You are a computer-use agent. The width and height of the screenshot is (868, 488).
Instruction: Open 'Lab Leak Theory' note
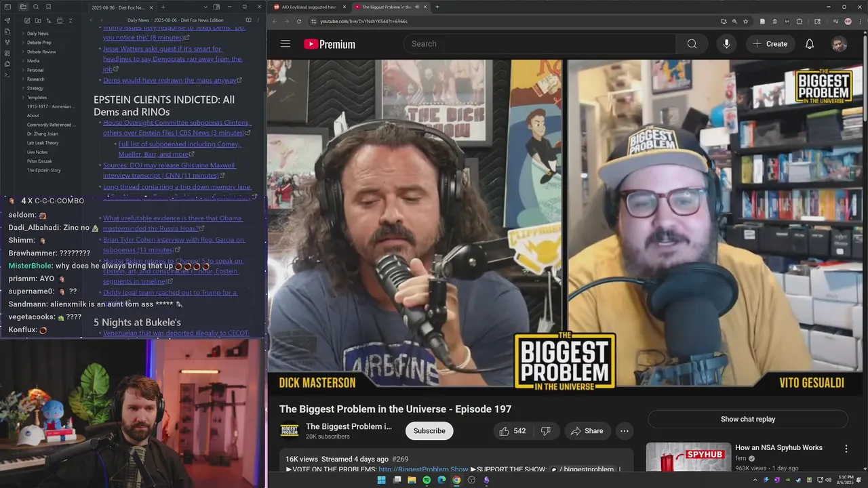(43, 143)
